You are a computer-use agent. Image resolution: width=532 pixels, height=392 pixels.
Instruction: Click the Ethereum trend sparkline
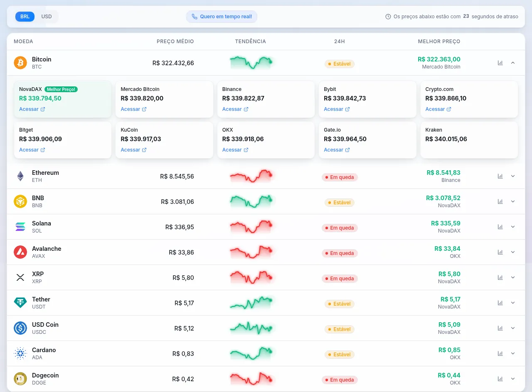click(x=251, y=176)
